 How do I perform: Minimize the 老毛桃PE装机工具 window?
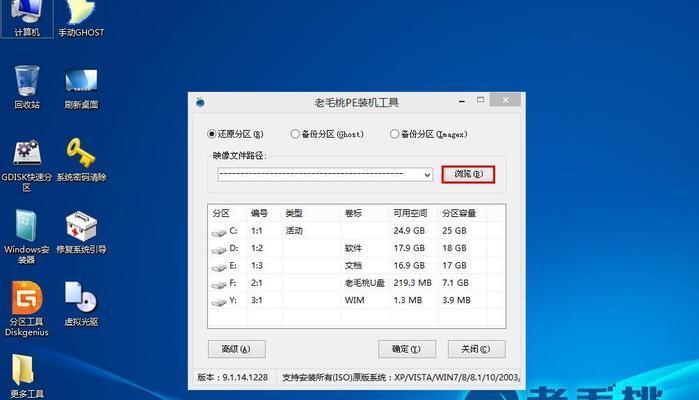462,100
